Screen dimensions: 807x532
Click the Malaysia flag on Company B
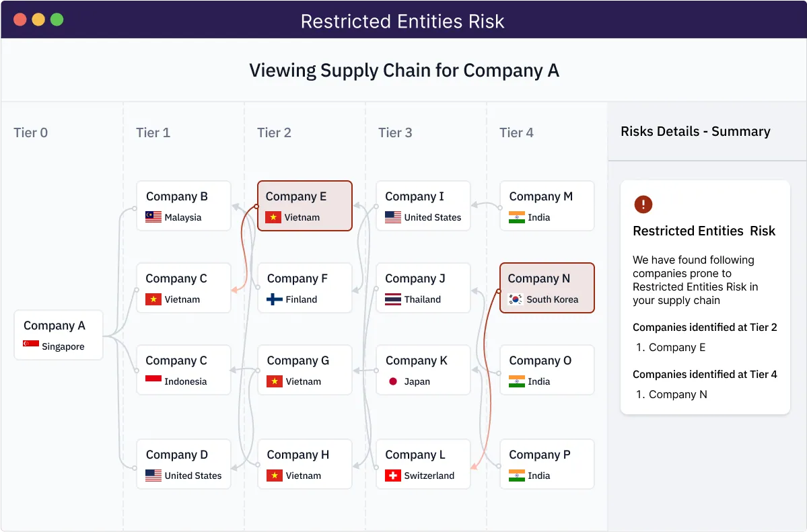tap(153, 217)
